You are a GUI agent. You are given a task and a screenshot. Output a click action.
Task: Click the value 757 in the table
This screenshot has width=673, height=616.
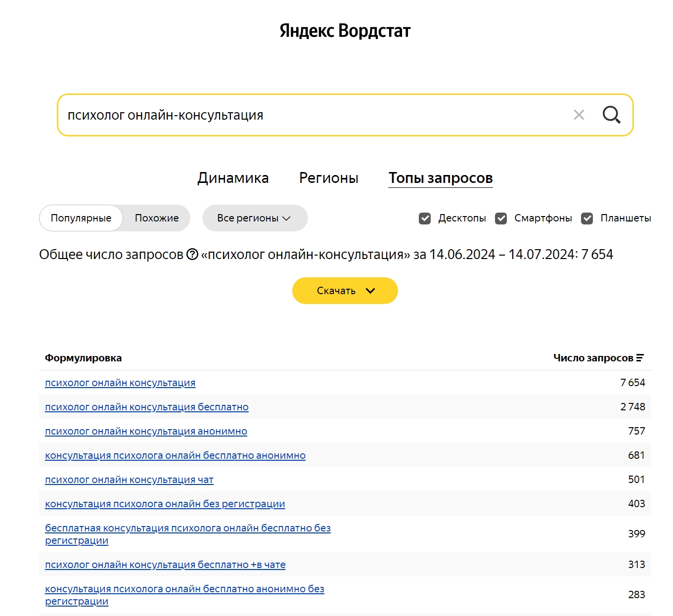click(x=636, y=431)
